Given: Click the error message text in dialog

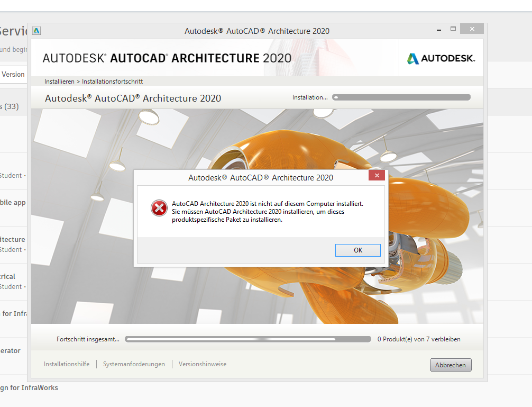Looking at the screenshot, I should [268, 212].
